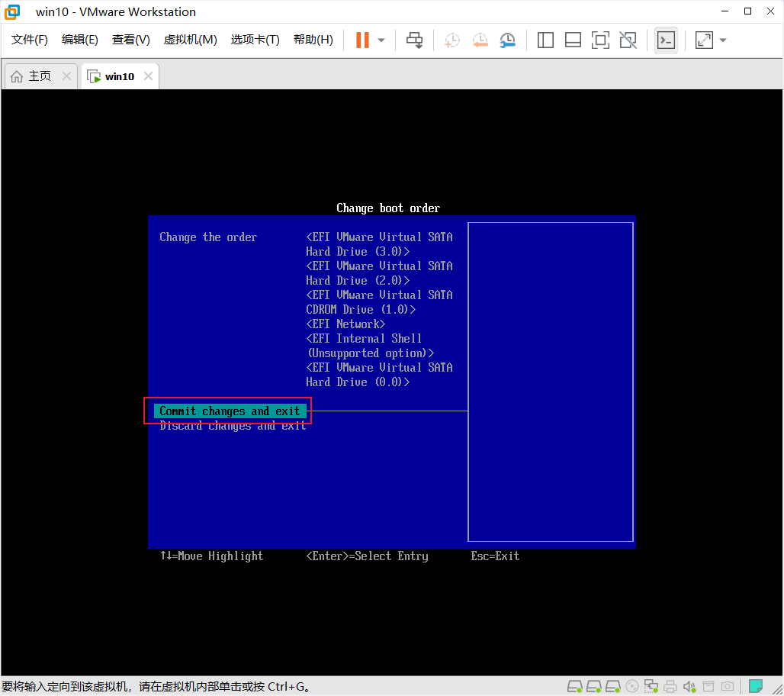Open the 查看(V) menu
Image resolution: width=784 pixels, height=696 pixels.
click(131, 40)
